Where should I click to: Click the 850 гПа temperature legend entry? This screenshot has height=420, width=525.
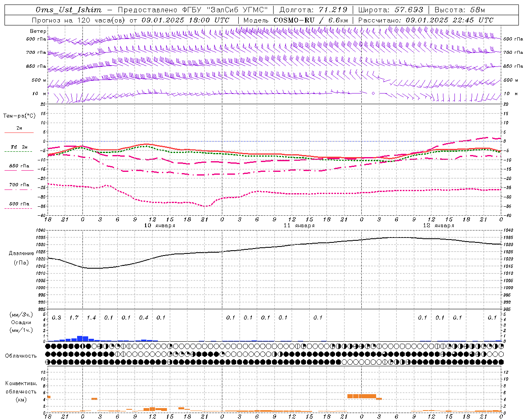[x=19, y=167]
